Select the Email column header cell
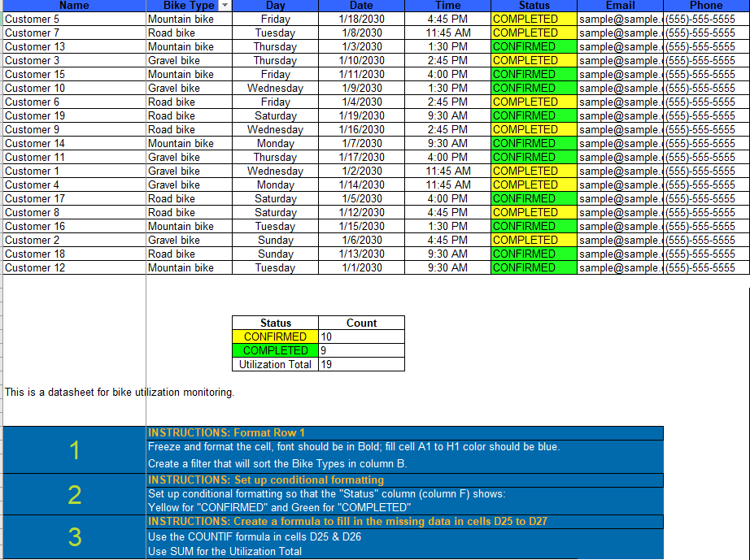This screenshot has height=560, width=750. (620, 6)
